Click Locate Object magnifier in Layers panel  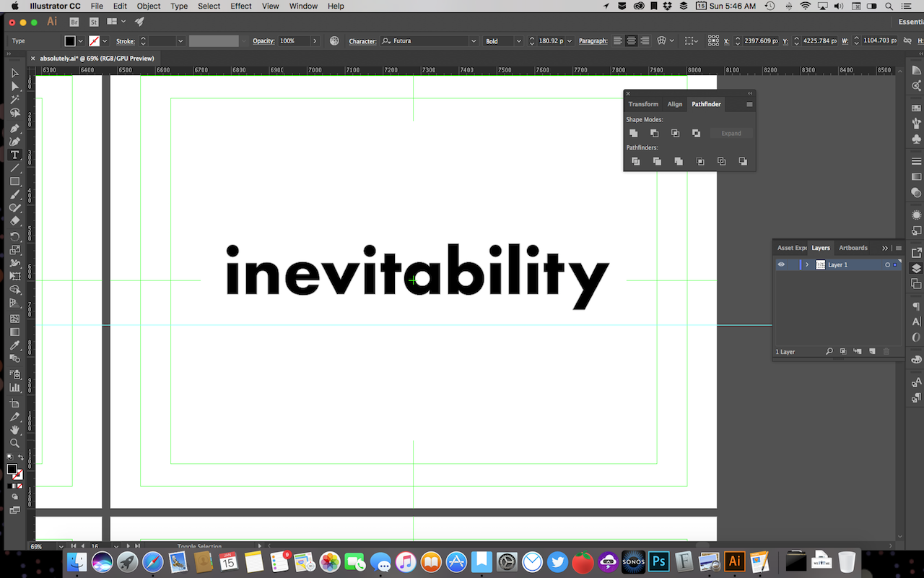point(829,351)
